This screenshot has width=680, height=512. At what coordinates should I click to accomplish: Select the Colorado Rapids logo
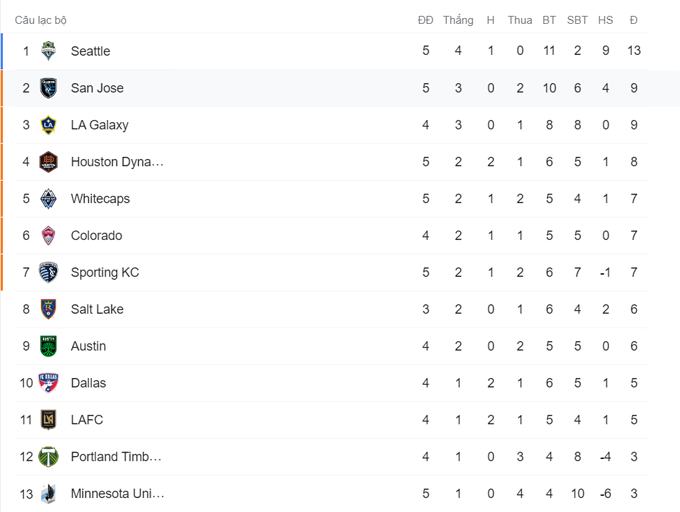(x=48, y=236)
